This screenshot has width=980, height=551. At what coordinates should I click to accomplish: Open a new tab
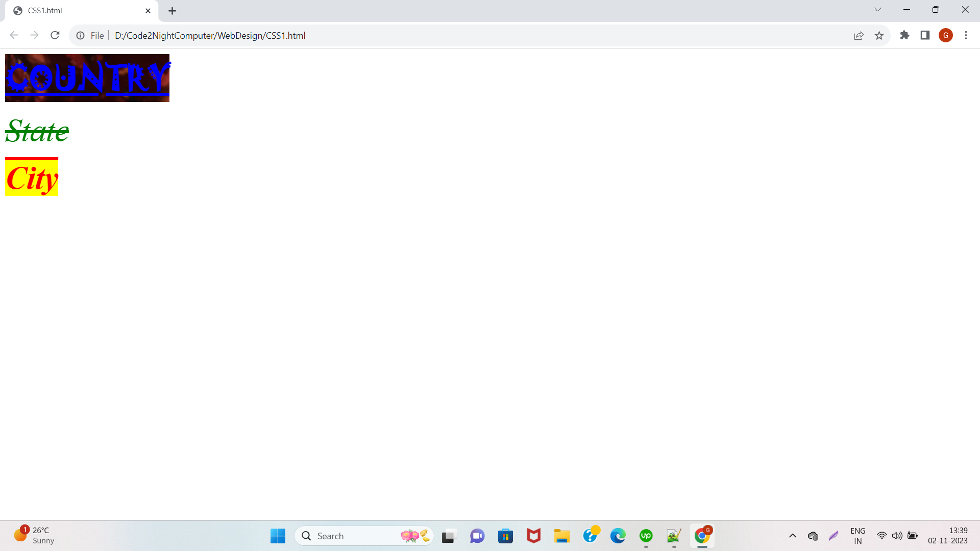tap(173, 11)
